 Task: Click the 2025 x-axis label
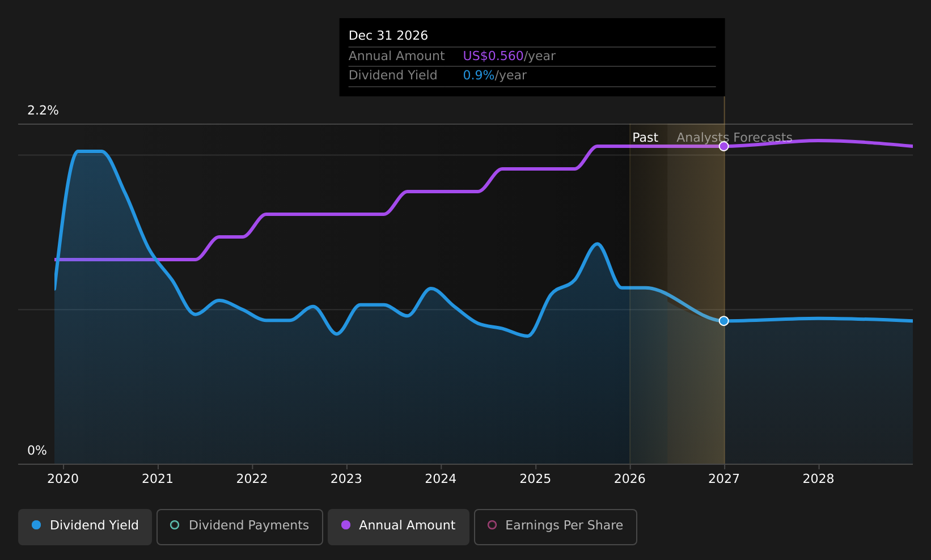[x=535, y=479]
